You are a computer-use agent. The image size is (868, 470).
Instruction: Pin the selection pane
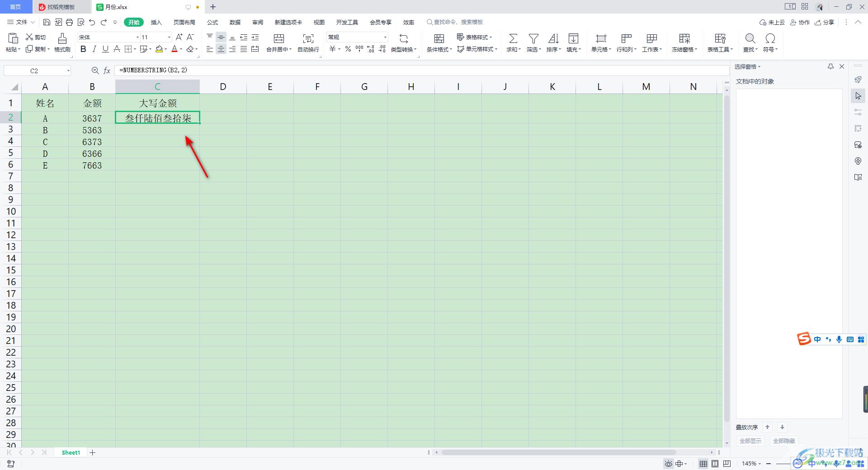click(x=830, y=66)
